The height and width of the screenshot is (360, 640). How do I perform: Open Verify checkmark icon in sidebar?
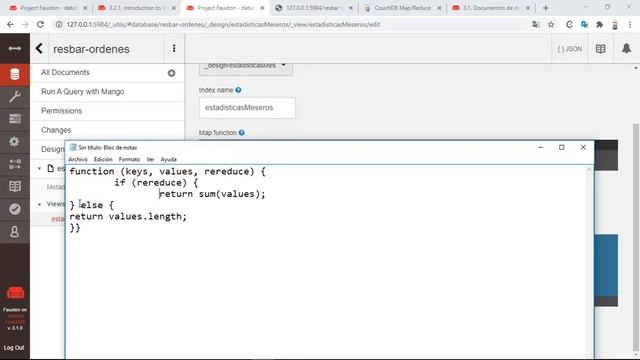pos(15,209)
